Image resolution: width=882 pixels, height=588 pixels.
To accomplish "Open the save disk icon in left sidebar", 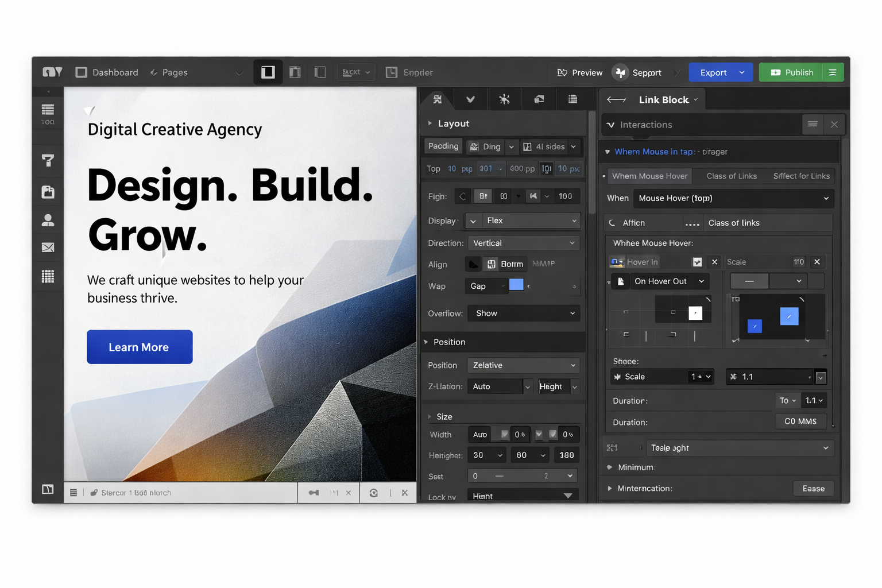I will 48,192.
